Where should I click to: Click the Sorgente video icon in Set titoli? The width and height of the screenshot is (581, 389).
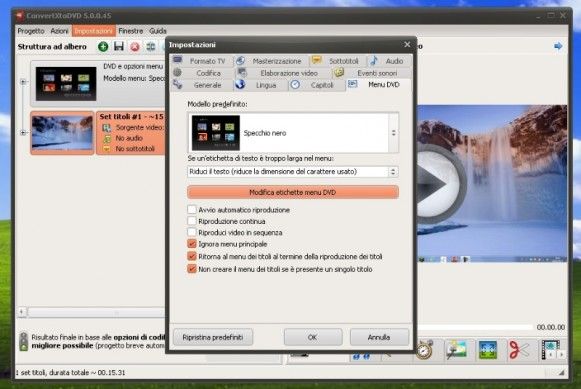pos(107,128)
